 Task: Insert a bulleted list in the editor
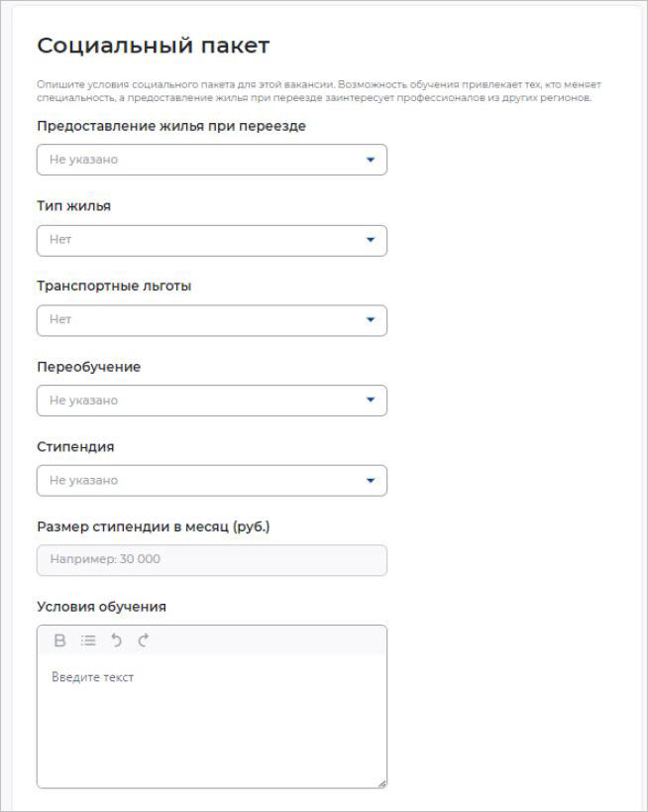[88, 640]
